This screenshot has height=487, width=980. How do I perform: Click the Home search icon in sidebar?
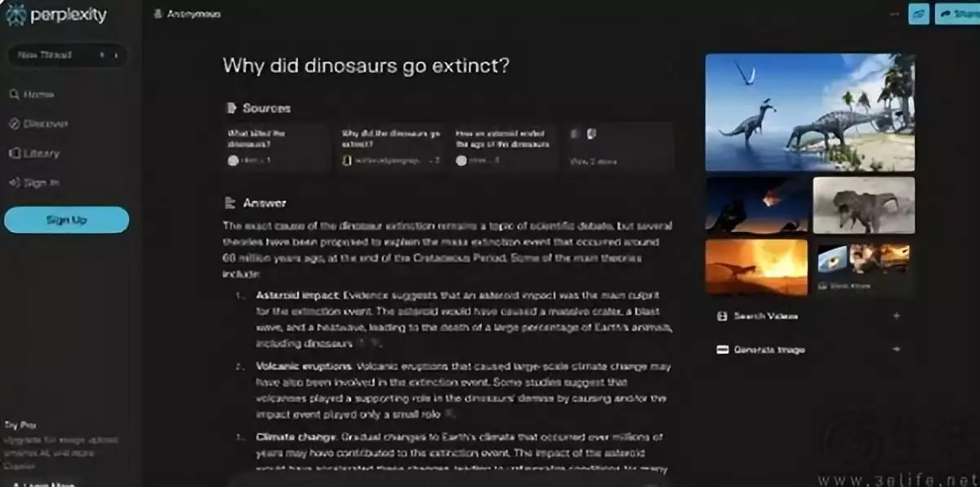14,95
